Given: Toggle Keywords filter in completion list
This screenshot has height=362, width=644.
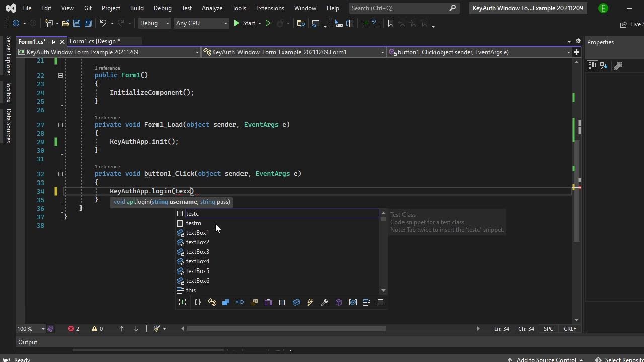Looking at the screenshot, I should (367, 302).
